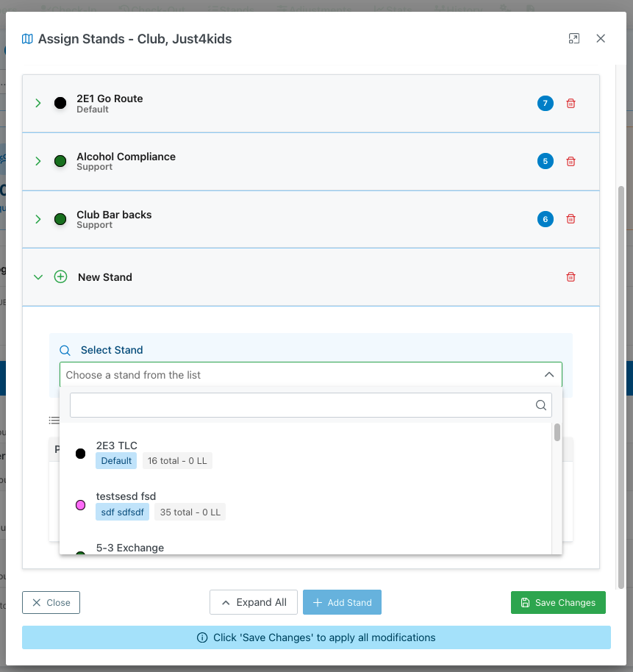Delete the New Stand row

pyautogui.click(x=571, y=277)
